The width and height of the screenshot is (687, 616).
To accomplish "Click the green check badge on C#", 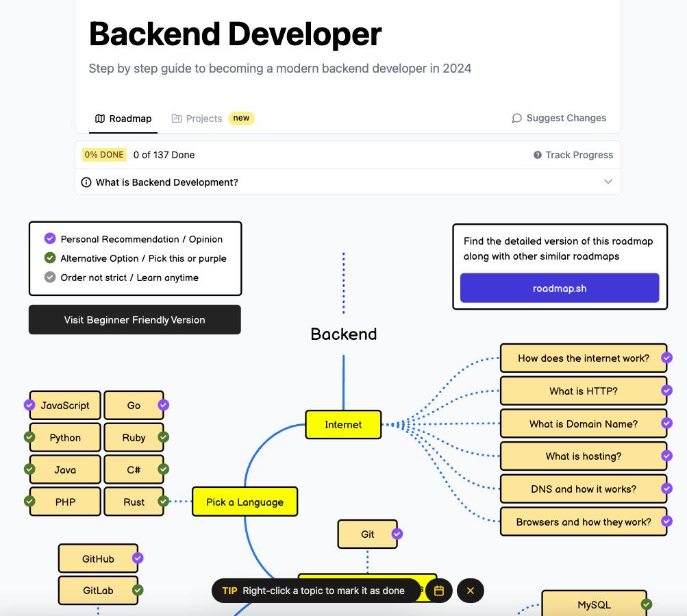I will click(164, 469).
